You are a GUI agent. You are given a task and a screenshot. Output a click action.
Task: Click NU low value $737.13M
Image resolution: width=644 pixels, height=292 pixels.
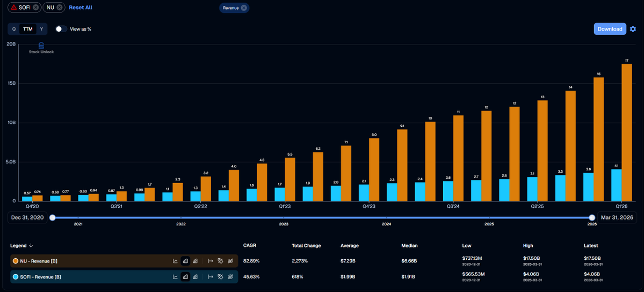click(473, 258)
